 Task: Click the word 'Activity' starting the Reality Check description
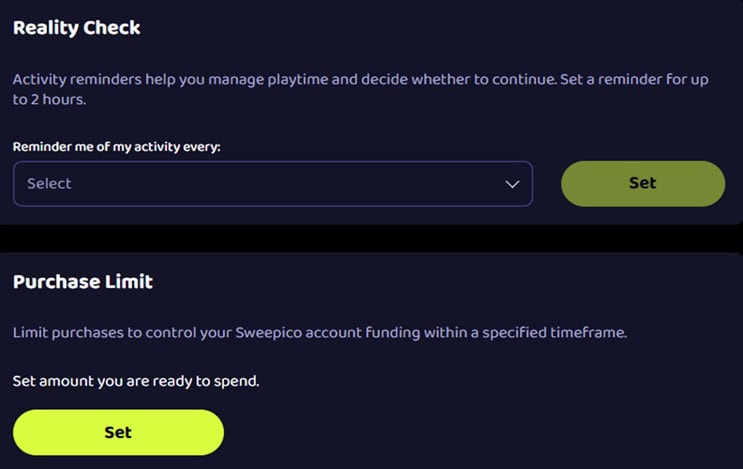point(41,79)
